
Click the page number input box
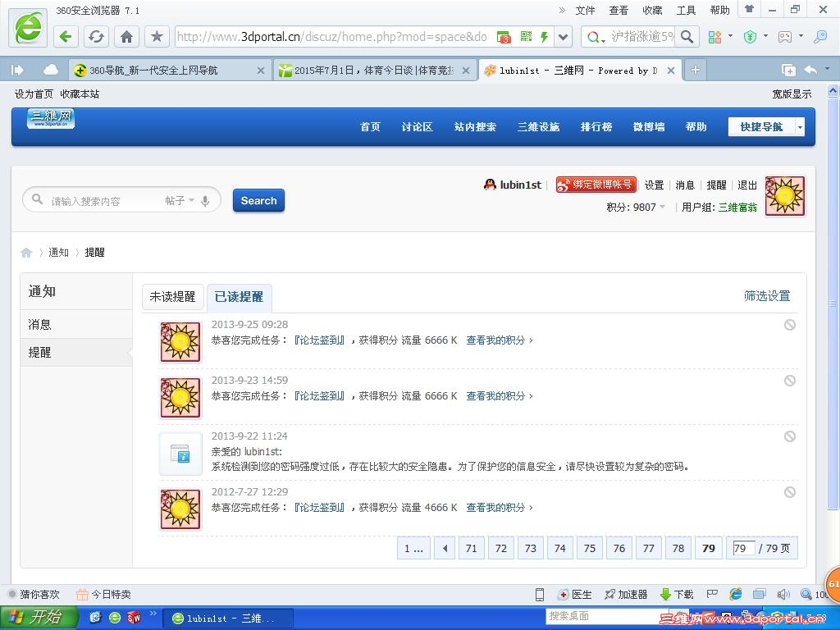(x=743, y=548)
